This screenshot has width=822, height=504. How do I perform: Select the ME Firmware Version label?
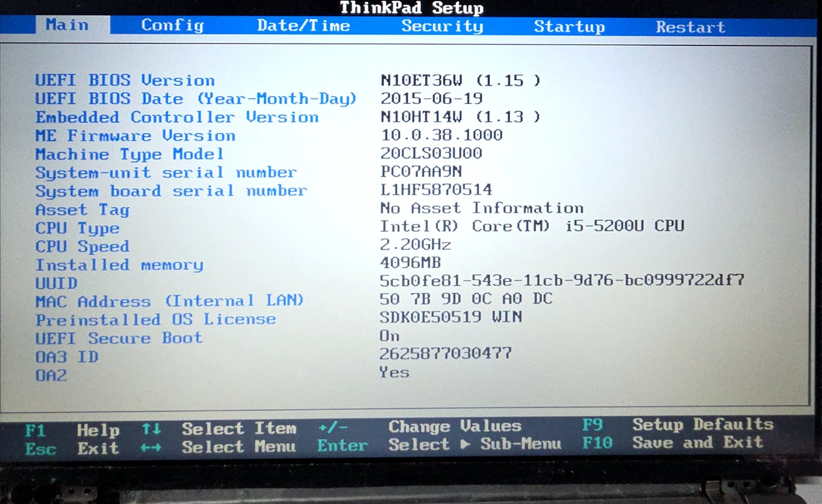pyautogui.click(x=135, y=135)
